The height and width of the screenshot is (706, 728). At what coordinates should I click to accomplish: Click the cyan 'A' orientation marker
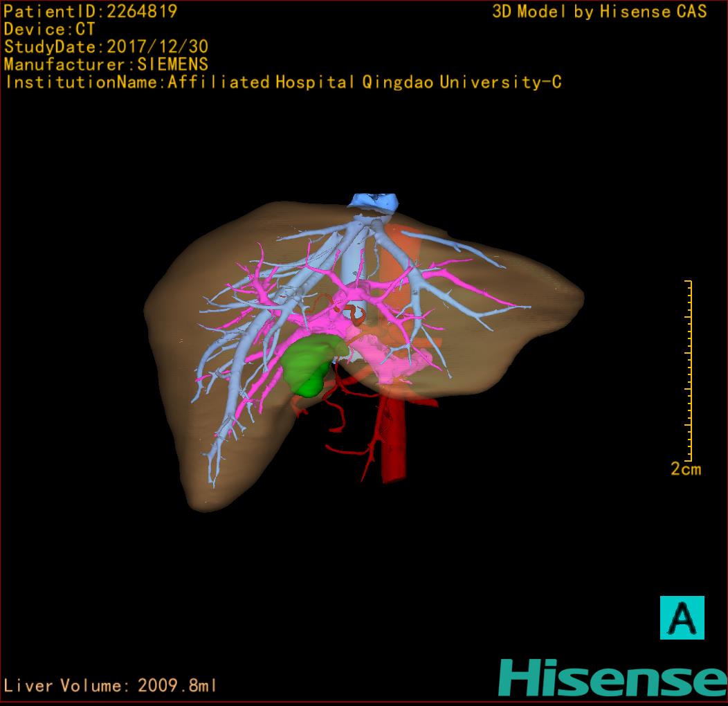[x=682, y=617]
